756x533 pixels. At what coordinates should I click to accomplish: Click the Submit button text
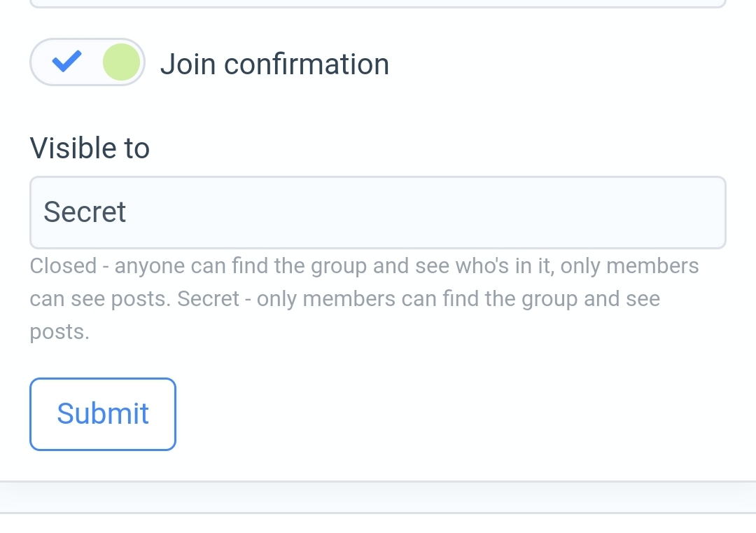(103, 413)
